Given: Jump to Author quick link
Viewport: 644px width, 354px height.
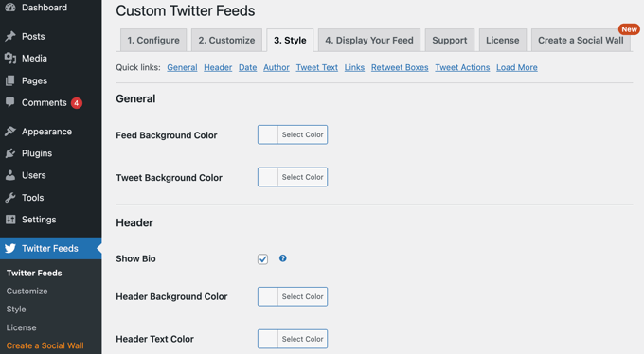Looking at the screenshot, I should coord(277,67).
